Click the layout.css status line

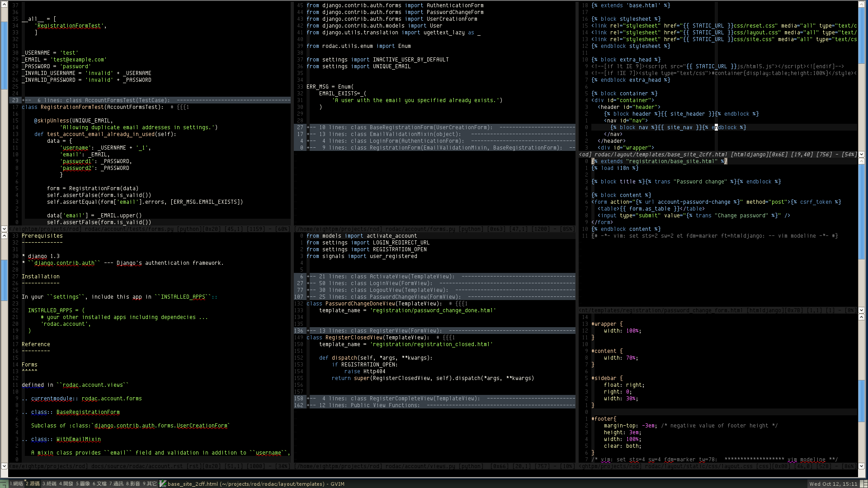[x=718, y=466]
